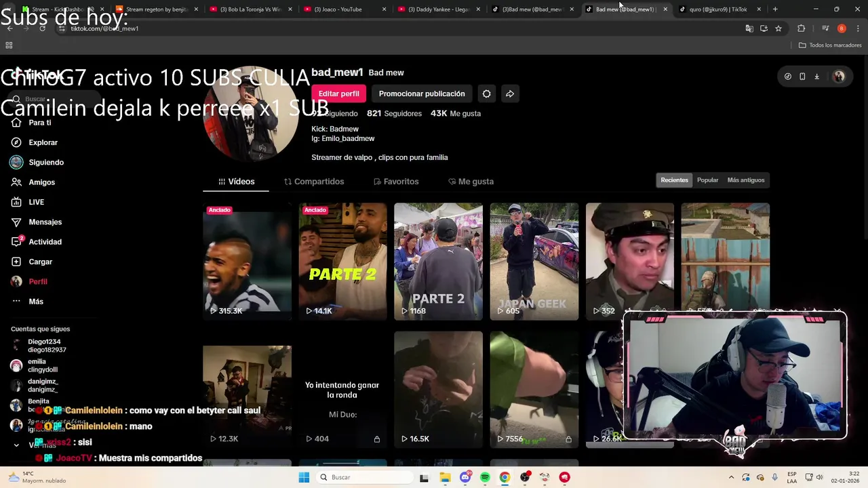Open Mensajes in the TikTok sidebar
868x488 pixels.
coord(36,222)
